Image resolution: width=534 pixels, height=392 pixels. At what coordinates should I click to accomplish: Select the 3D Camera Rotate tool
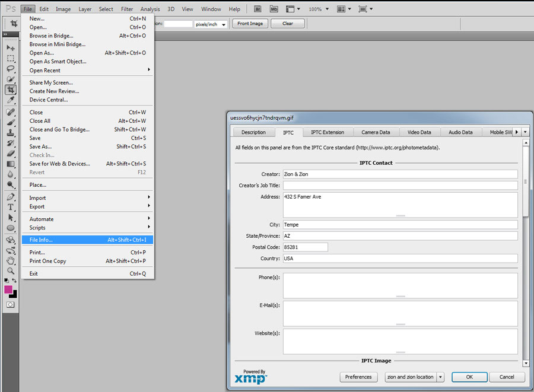point(11,250)
